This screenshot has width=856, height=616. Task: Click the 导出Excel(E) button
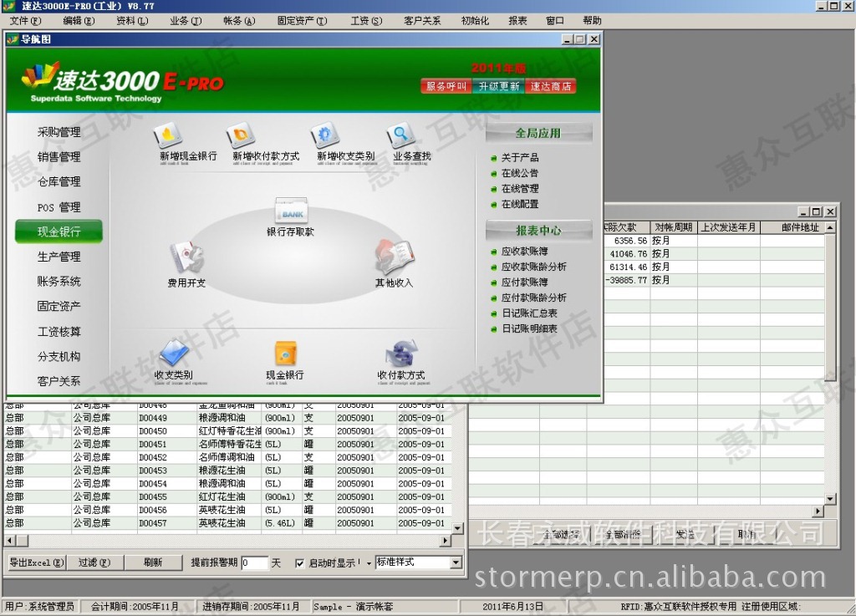pyautogui.click(x=37, y=563)
